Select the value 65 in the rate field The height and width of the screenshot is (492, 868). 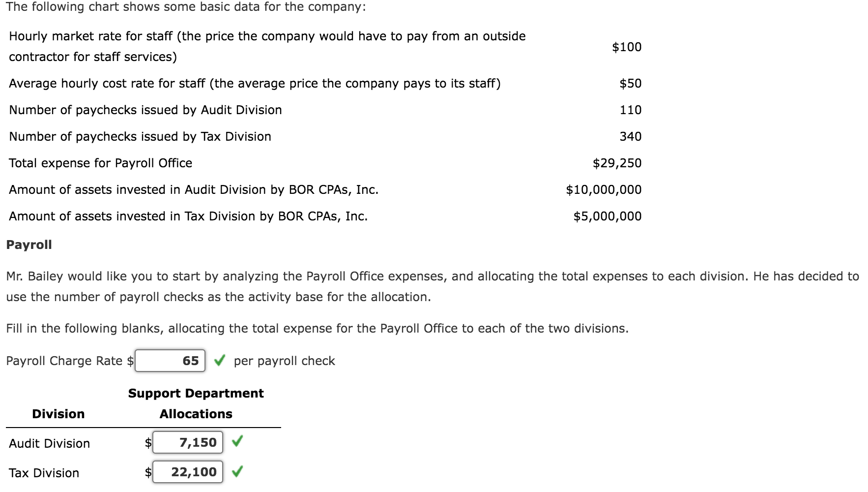coord(192,361)
